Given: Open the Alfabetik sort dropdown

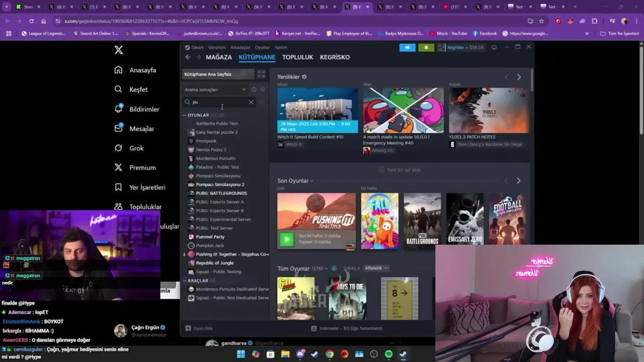Looking at the screenshot, I should click(x=376, y=268).
